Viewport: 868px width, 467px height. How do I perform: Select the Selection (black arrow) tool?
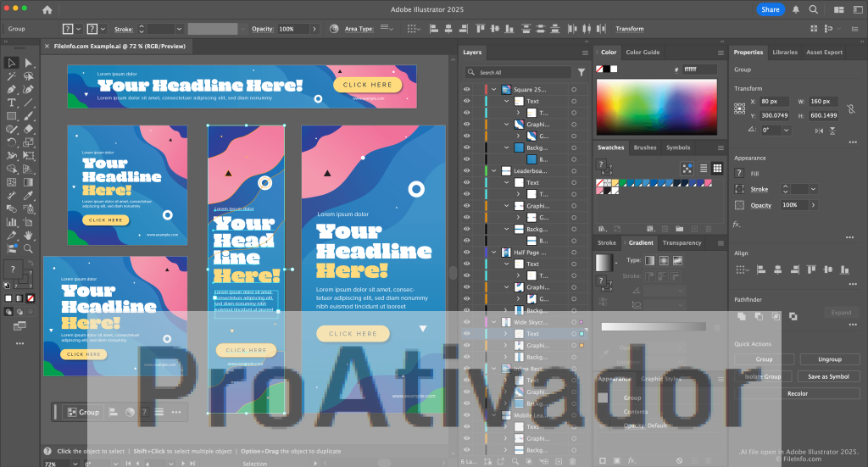point(11,63)
